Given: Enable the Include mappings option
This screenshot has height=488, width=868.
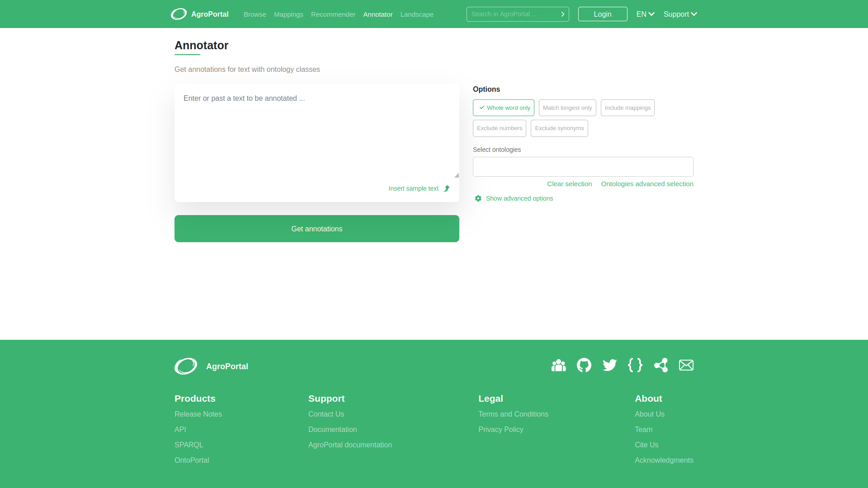Looking at the screenshot, I should pyautogui.click(x=627, y=107).
